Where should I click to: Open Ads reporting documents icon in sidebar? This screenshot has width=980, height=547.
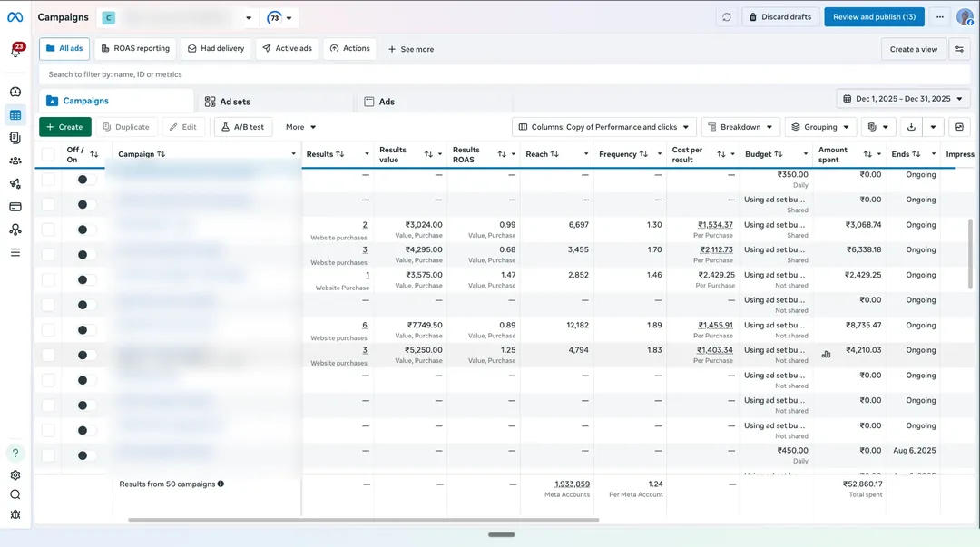[x=15, y=138]
